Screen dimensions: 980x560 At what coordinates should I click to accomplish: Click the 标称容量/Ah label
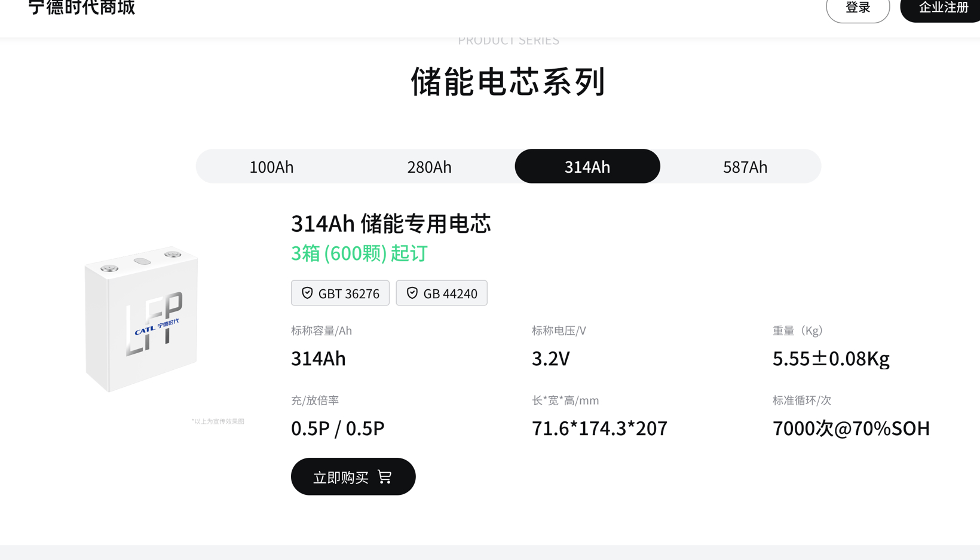pos(321,331)
